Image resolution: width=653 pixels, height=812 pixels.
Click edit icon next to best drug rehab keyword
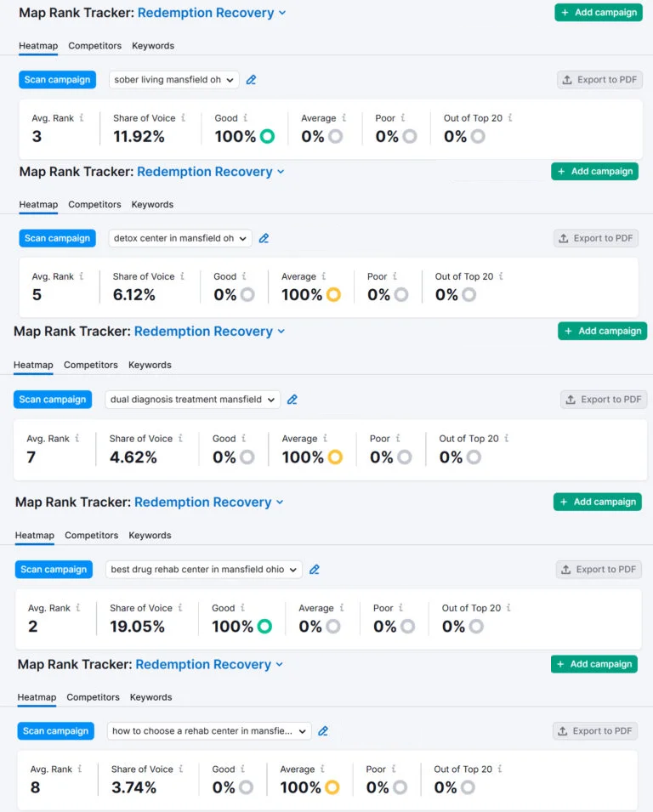(x=314, y=570)
